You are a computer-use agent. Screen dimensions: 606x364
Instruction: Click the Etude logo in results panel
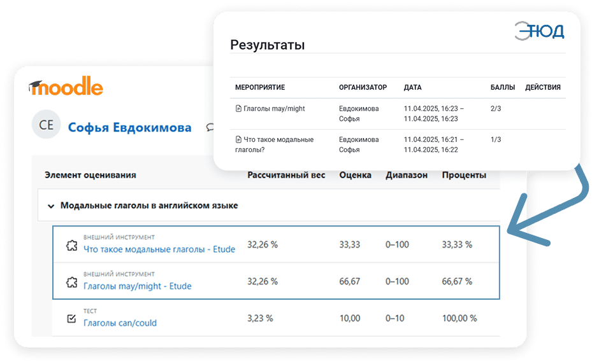[539, 31]
